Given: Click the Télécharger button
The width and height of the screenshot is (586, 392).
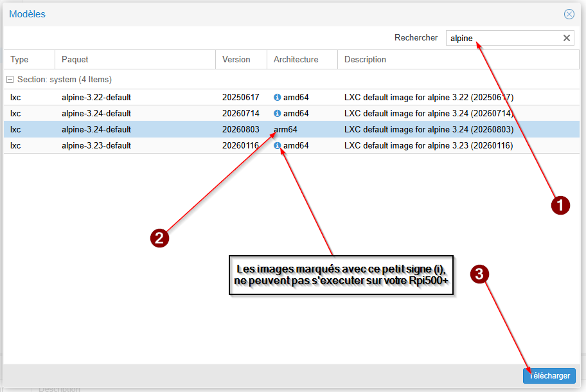Looking at the screenshot, I should 549,375.
